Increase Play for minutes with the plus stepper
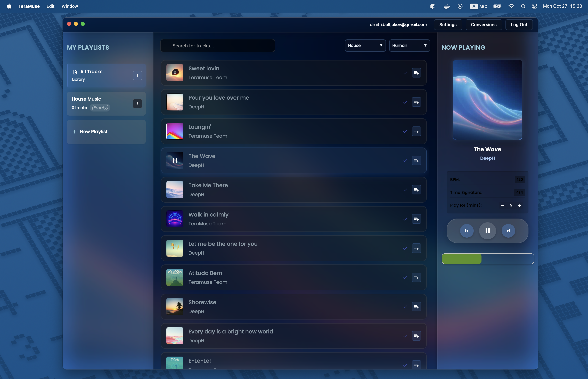Image resolution: width=588 pixels, height=379 pixels. coord(519,205)
